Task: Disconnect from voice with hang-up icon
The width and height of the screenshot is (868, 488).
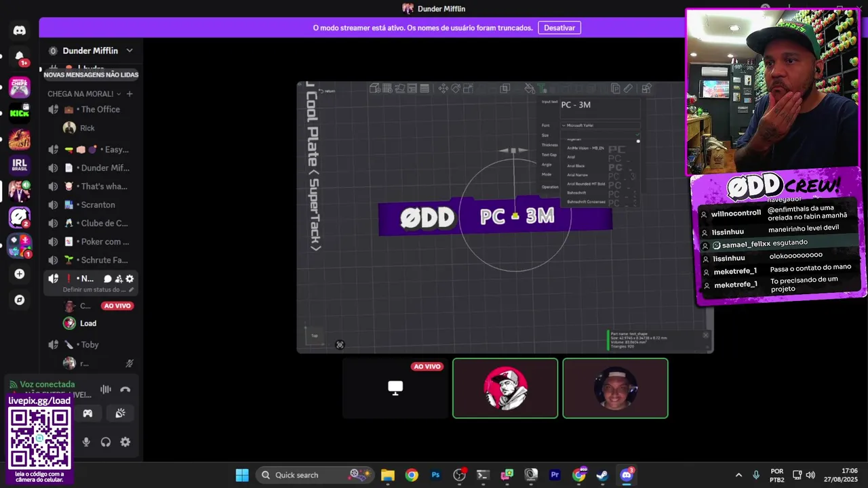Action: 125,389
